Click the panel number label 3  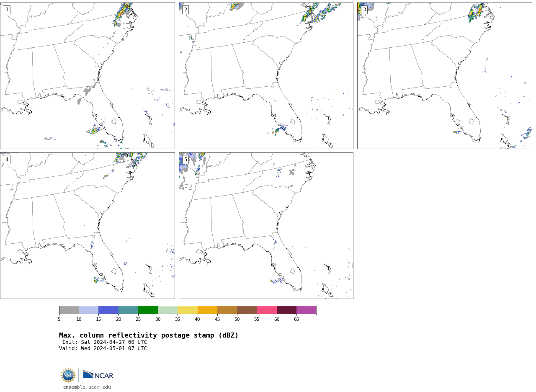pyautogui.click(x=364, y=10)
